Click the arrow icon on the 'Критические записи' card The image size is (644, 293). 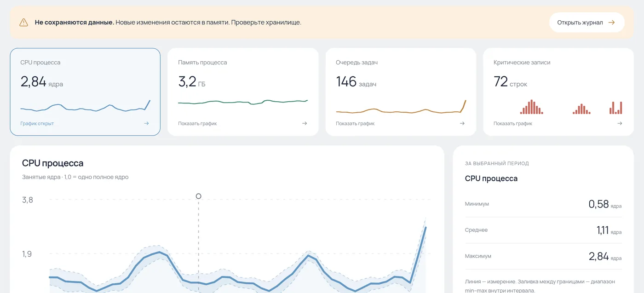620,123
